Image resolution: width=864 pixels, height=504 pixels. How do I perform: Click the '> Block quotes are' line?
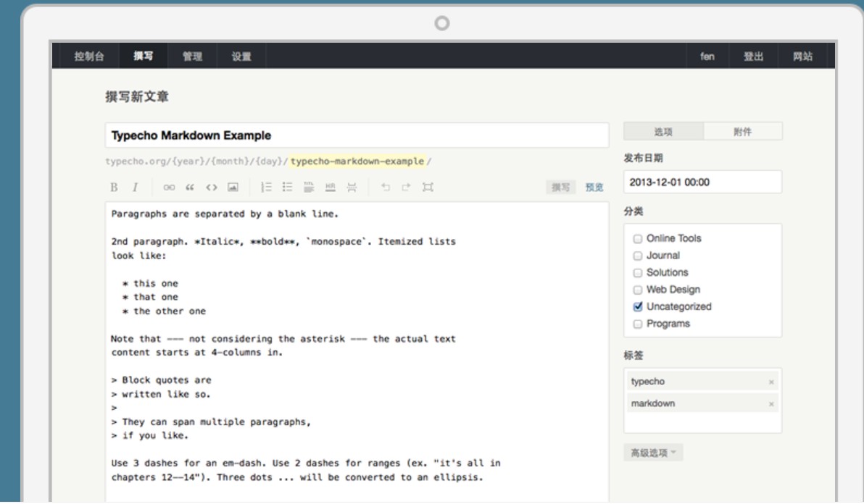click(x=162, y=380)
